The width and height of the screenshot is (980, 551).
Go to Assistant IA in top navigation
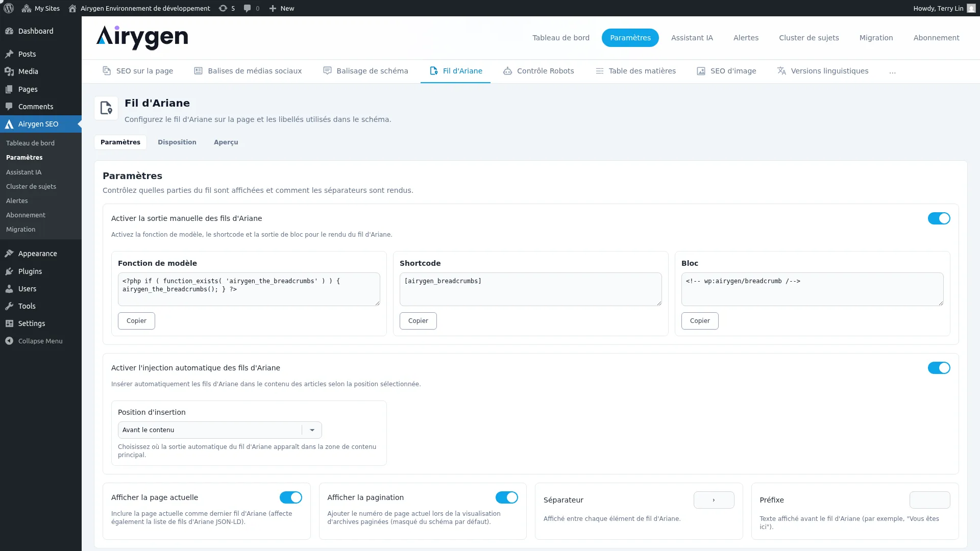tap(692, 38)
